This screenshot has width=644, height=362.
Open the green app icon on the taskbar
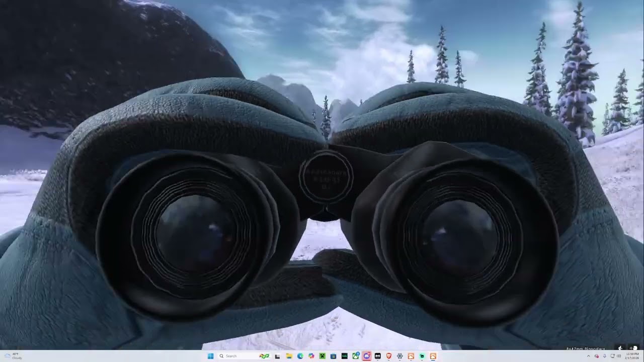click(422, 356)
